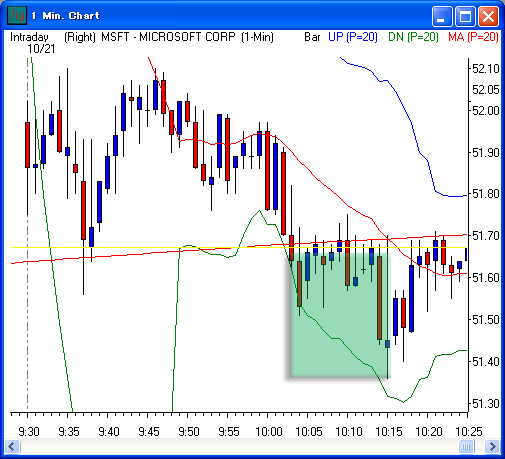Image resolution: width=505 pixels, height=459 pixels.
Task: Click the horizontal scrollbar thumb
Action: point(466,446)
